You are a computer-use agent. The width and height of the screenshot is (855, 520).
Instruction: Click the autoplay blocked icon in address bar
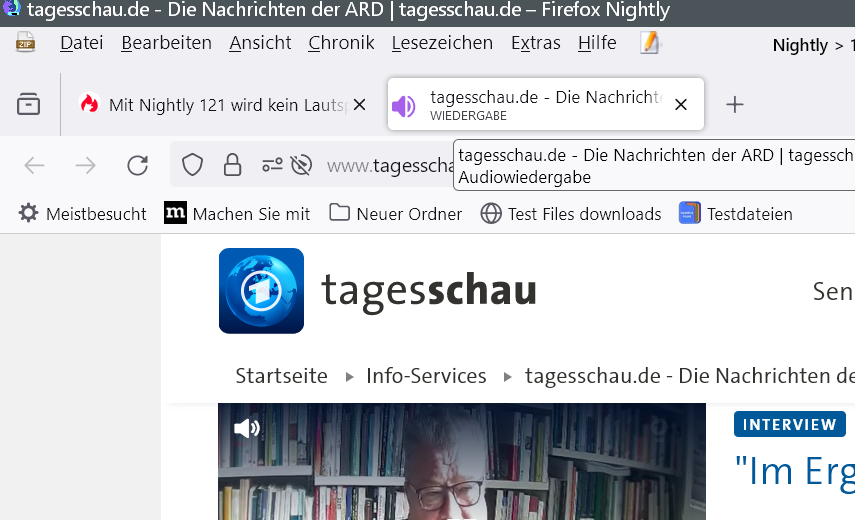pos(301,165)
